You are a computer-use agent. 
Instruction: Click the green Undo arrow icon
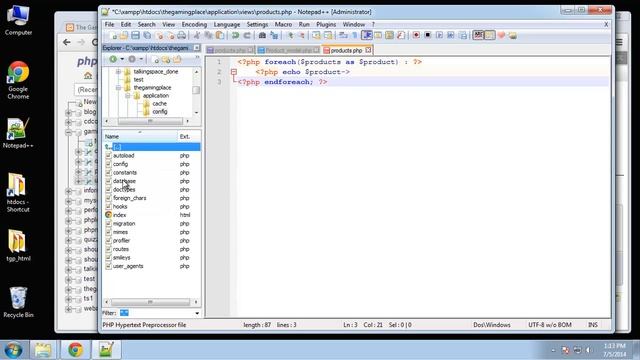pyautogui.click(x=235, y=36)
